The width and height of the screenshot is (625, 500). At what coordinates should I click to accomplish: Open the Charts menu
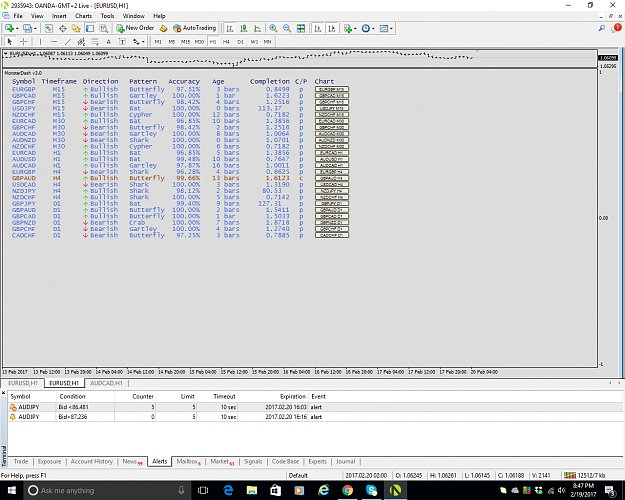[x=83, y=16]
